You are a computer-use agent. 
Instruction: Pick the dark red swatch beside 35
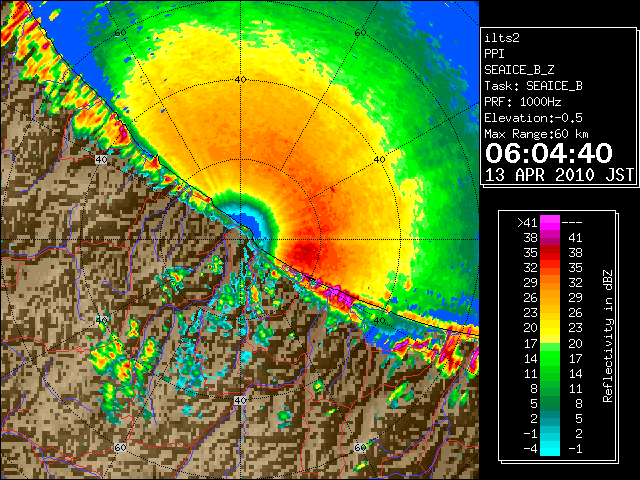tap(550, 253)
